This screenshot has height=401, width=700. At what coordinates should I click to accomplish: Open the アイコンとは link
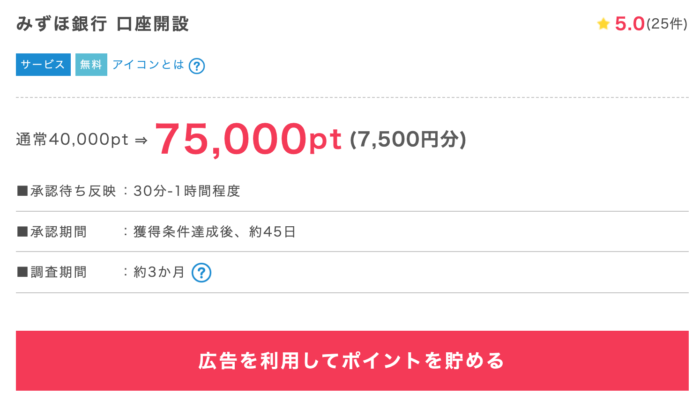pyautogui.click(x=148, y=65)
